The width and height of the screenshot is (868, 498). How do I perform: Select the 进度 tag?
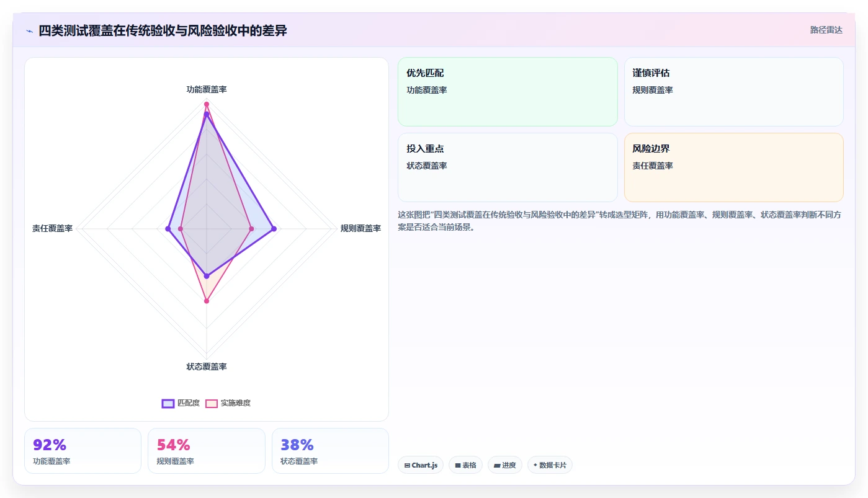click(x=505, y=465)
